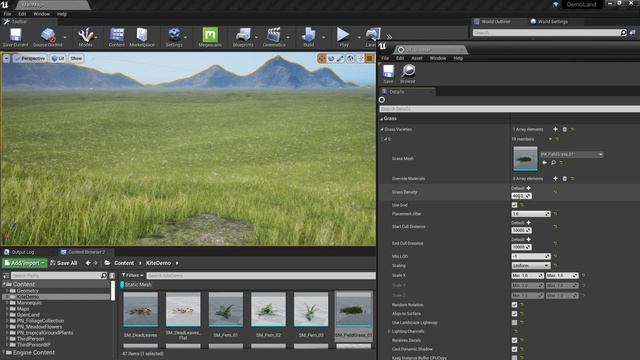Select the SM_FieldGrass_01 thumbnail in Content Browser

pyautogui.click(x=353, y=309)
